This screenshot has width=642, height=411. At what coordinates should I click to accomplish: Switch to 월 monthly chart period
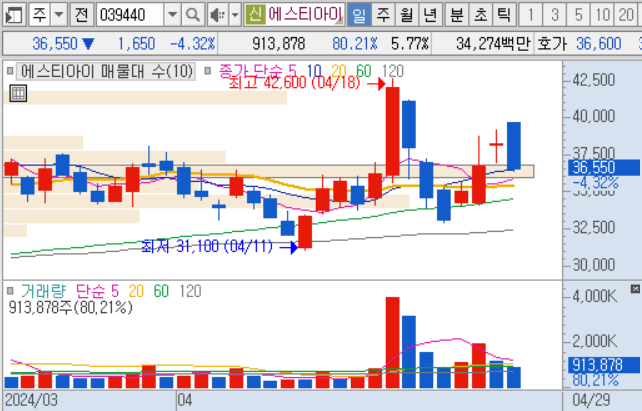point(406,15)
